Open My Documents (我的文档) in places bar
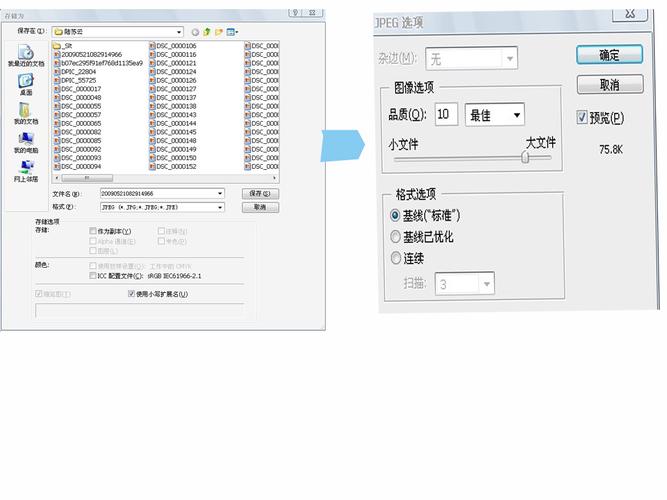667x500 pixels. 26,113
